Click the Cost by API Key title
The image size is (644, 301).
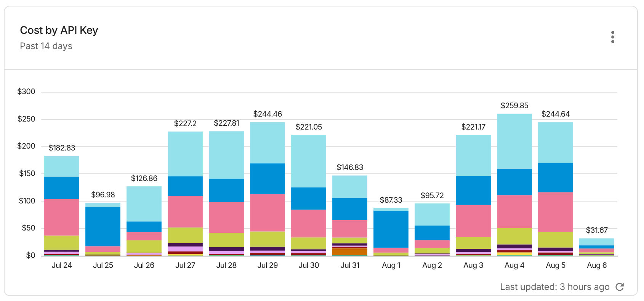tap(59, 30)
